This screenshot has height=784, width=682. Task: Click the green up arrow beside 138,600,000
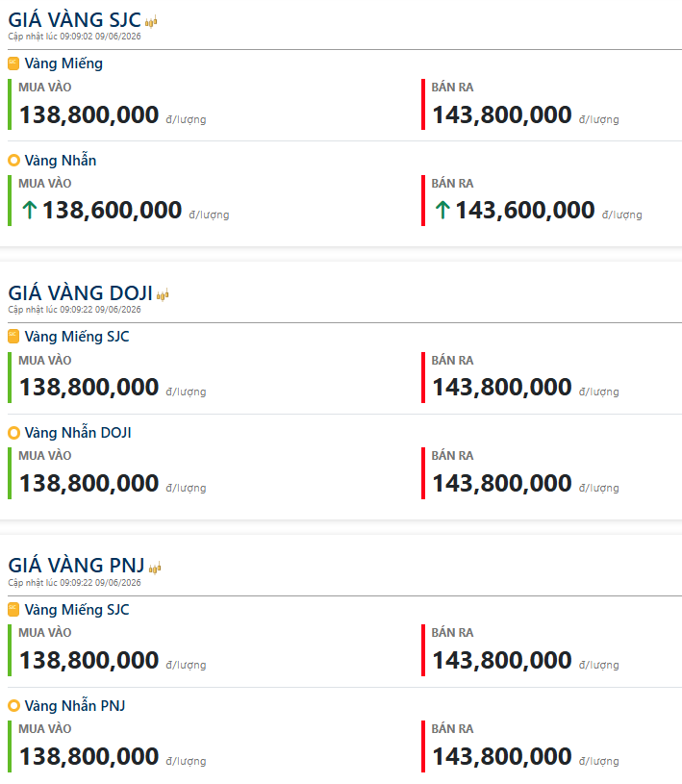(30, 210)
